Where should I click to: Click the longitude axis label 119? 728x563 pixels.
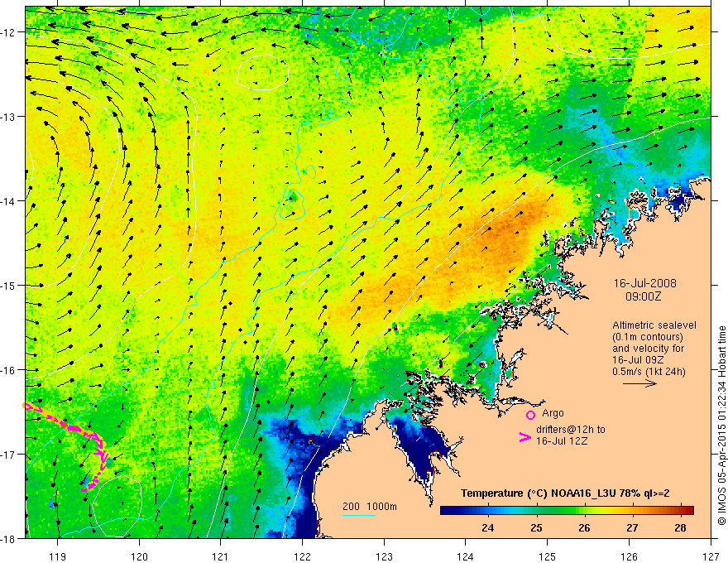(58, 556)
